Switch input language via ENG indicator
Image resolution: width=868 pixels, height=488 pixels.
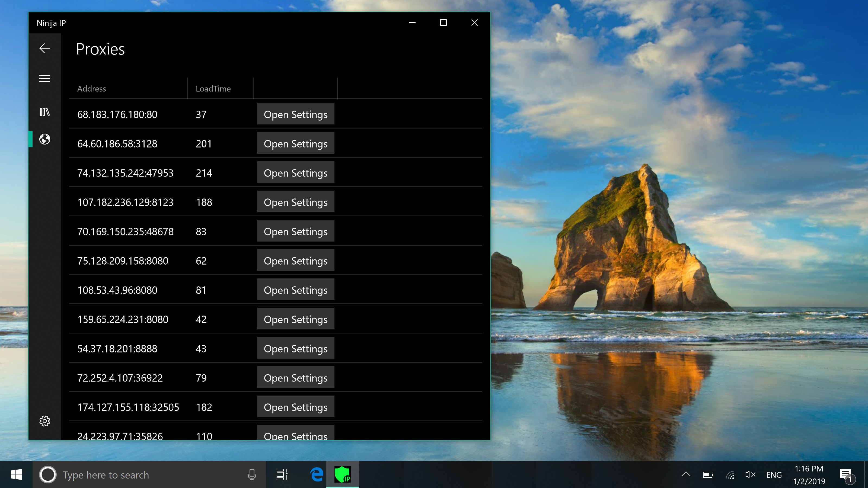(x=774, y=474)
